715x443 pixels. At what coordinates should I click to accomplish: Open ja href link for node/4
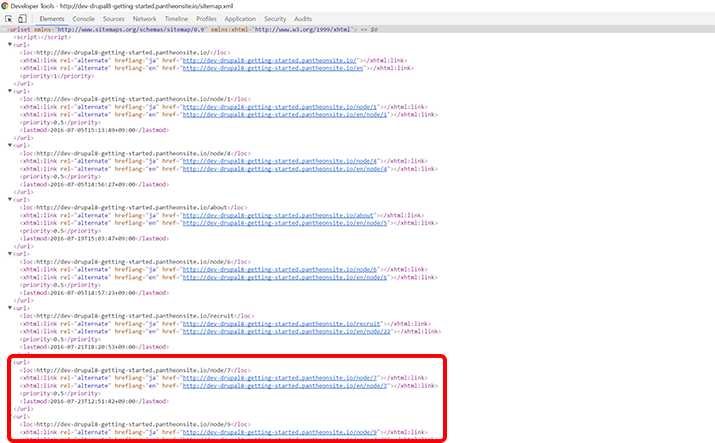280,161
